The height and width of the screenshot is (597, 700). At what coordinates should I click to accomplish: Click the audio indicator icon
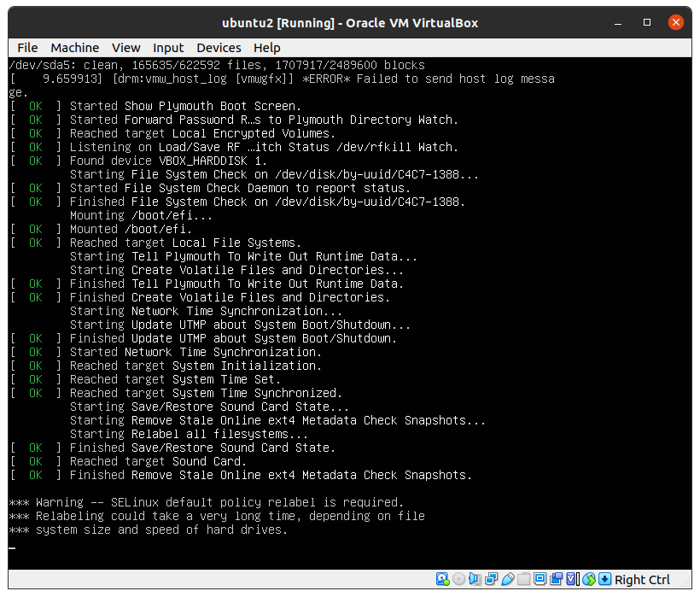[475, 579]
